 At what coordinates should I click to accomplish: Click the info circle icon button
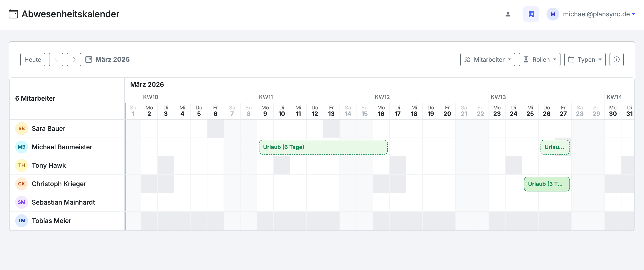click(x=616, y=60)
